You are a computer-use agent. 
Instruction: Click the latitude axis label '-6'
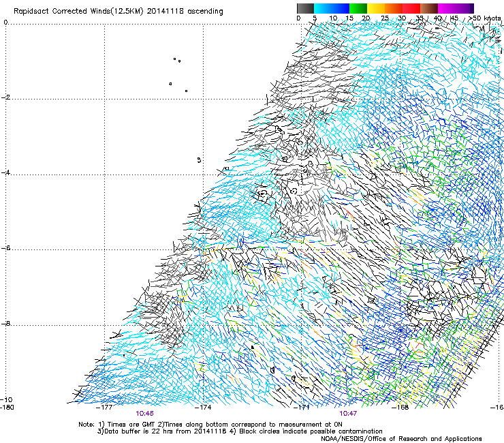(6, 248)
